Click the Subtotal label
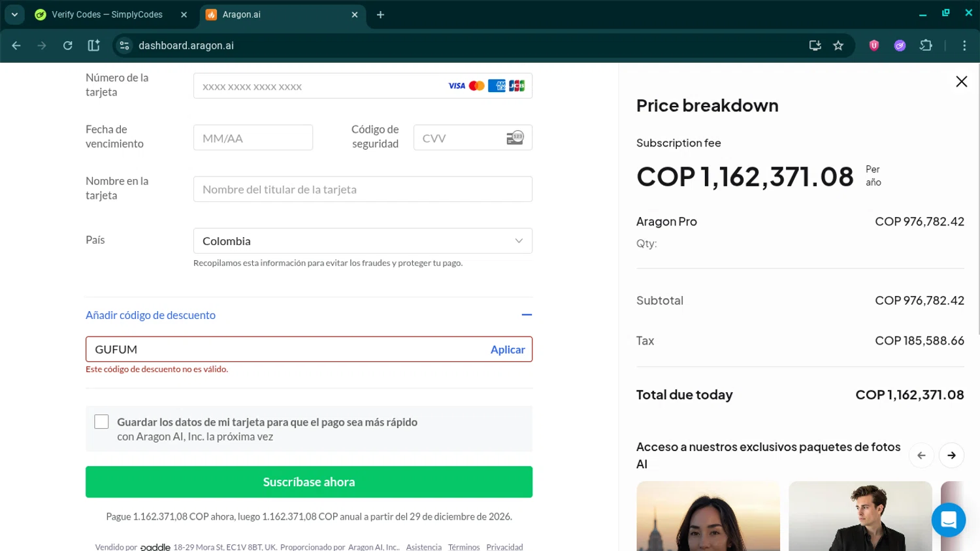This screenshot has height=551, width=980. [660, 301]
